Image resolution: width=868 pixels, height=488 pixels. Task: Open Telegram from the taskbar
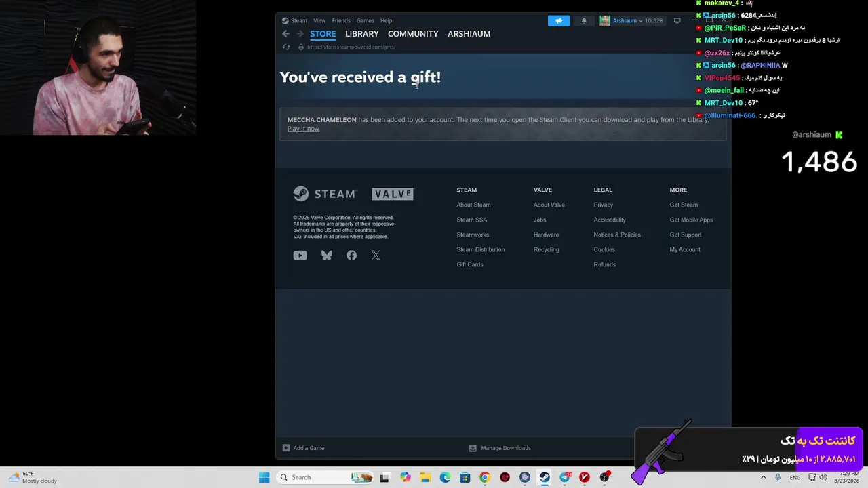[x=564, y=477]
